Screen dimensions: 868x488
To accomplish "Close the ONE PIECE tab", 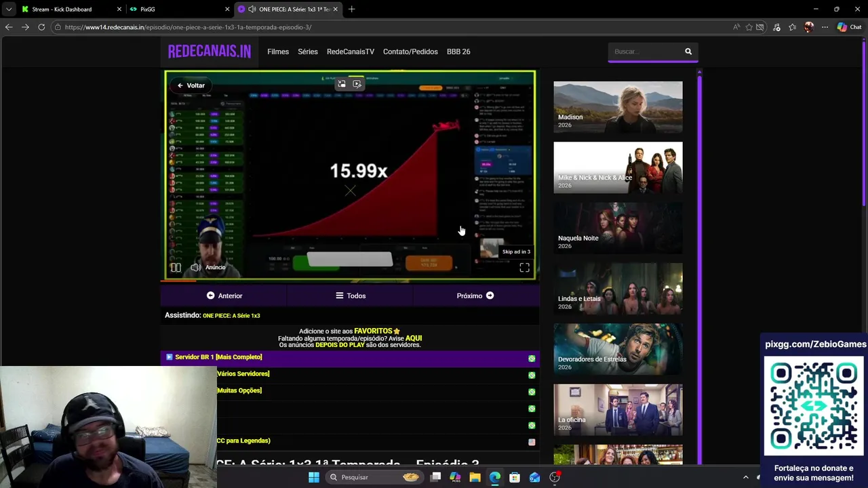I will tap(335, 9).
